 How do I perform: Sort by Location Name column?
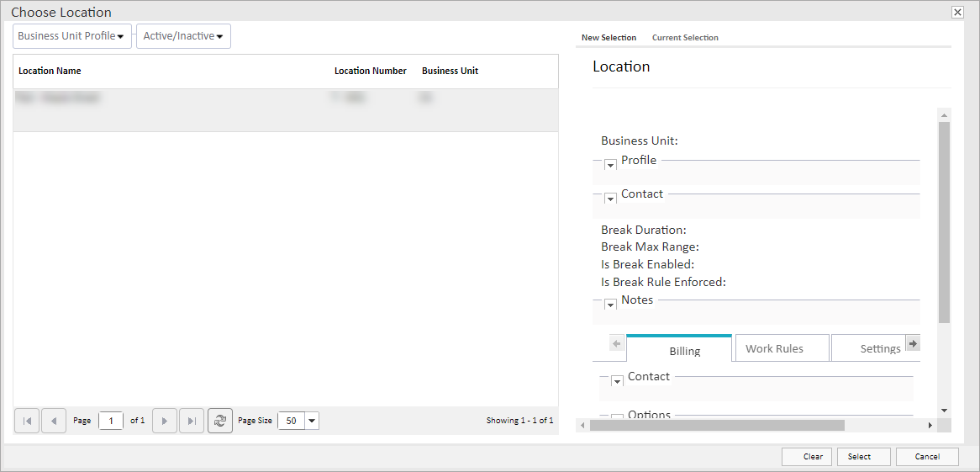click(50, 71)
